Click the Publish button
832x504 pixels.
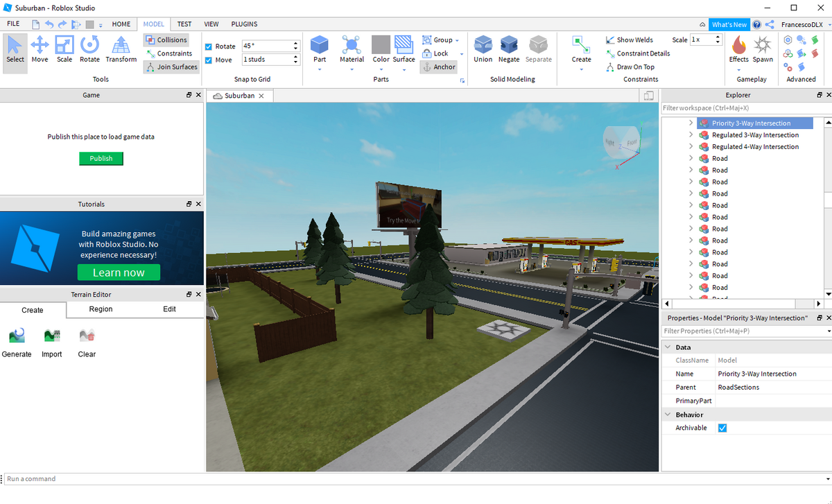pyautogui.click(x=101, y=158)
